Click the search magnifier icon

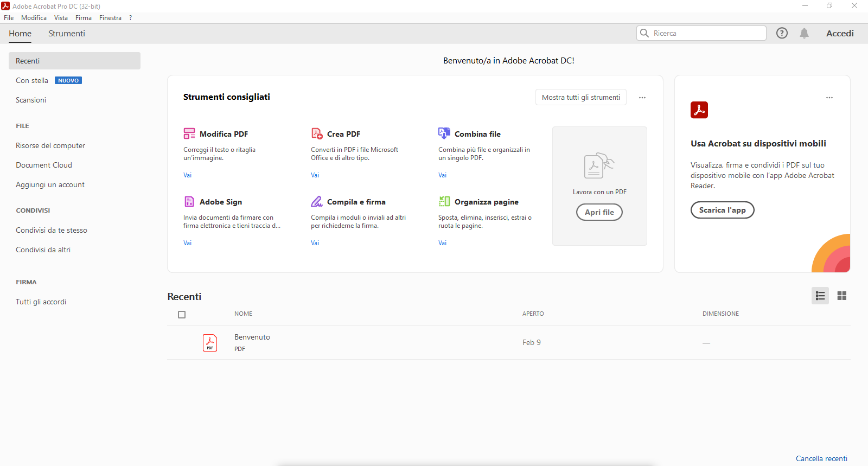(x=644, y=33)
